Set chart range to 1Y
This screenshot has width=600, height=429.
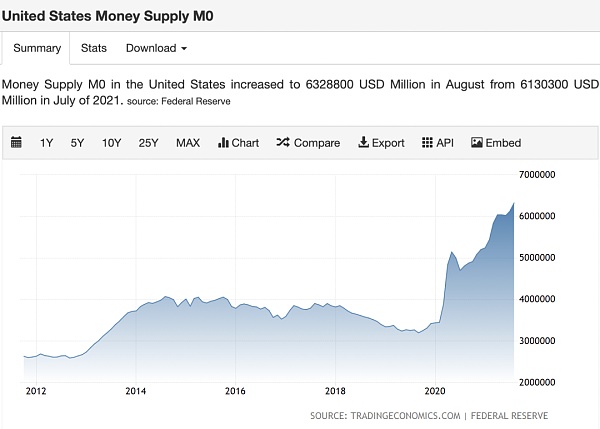47,143
